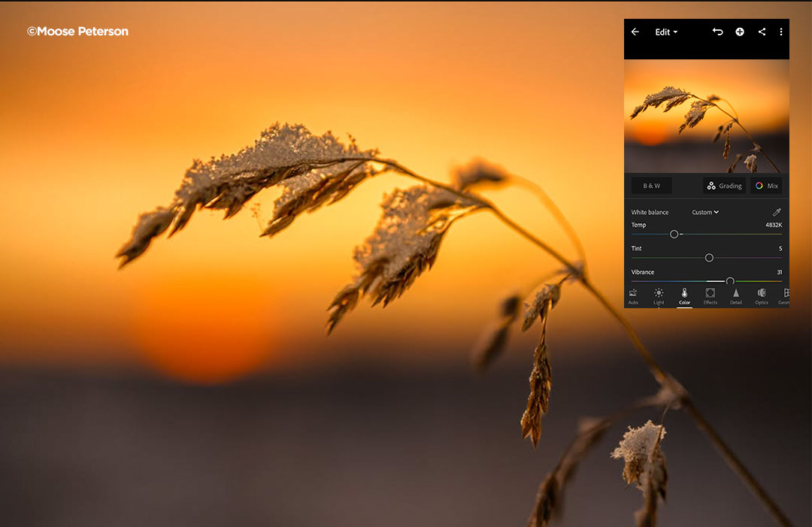812x527 pixels.
Task: Open the Edit mode dropdown
Action: pyautogui.click(x=666, y=32)
